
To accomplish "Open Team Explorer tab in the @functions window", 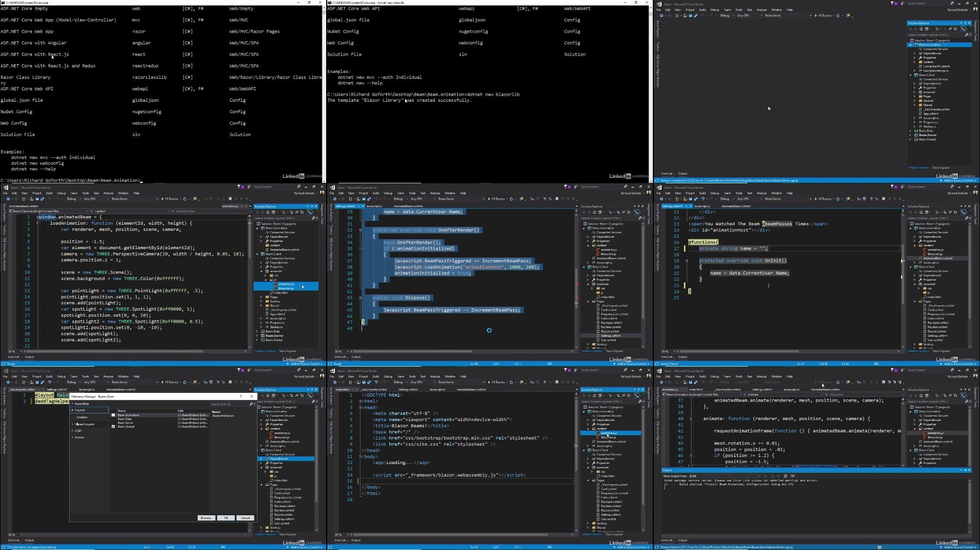I will pos(941,351).
